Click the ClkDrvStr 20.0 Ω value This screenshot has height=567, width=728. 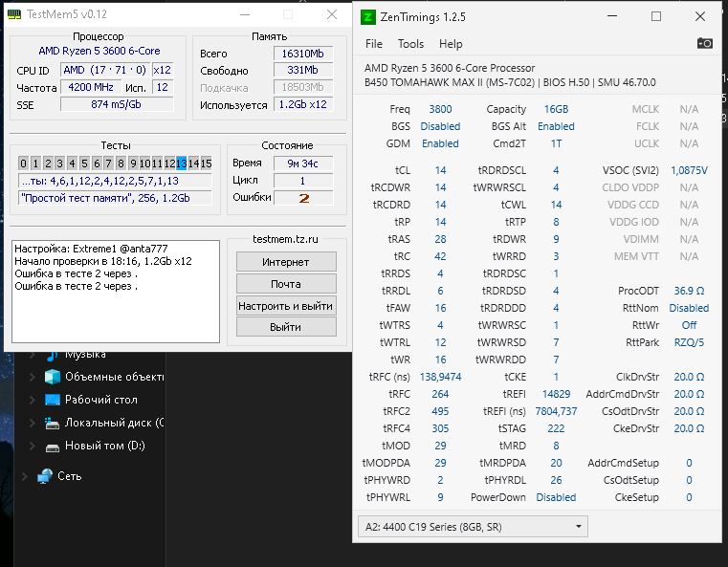point(689,377)
